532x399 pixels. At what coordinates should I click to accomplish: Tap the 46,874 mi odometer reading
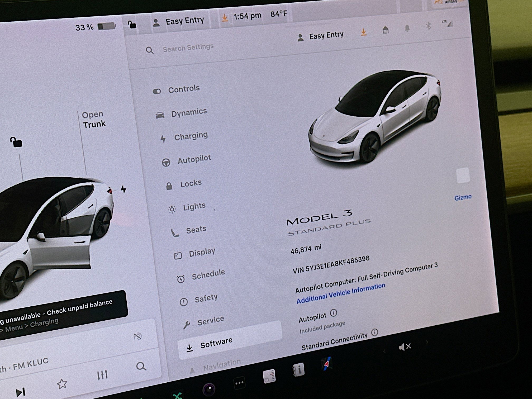(x=306, y=249)
